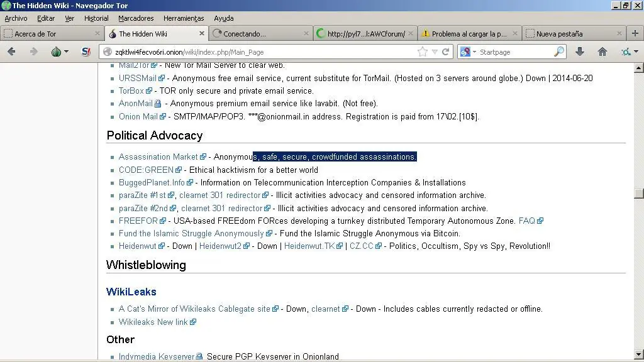Open a new tab with the plus button
The image size is (644, 362).
click(x=635, y=33)
